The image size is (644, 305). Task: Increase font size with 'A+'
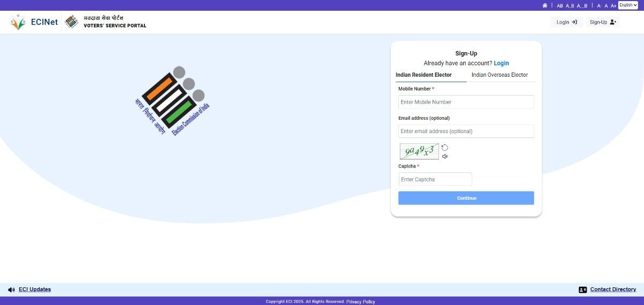(x=613, y=5)
